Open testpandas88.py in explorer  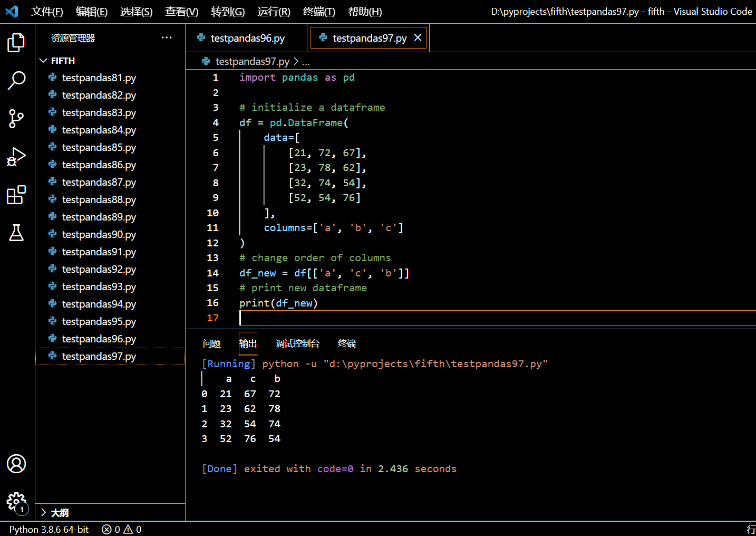(x=110, y=199)
